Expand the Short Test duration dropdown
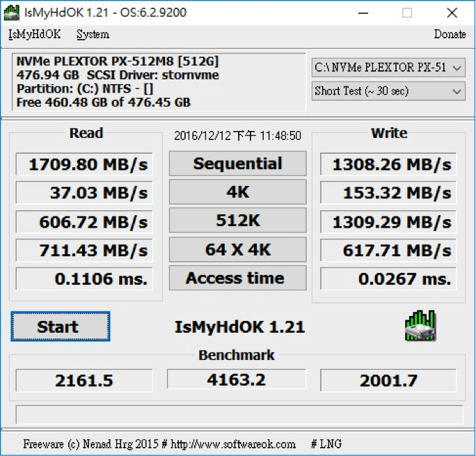The width and height of the screenshot is (476, 456). (388, 91)
